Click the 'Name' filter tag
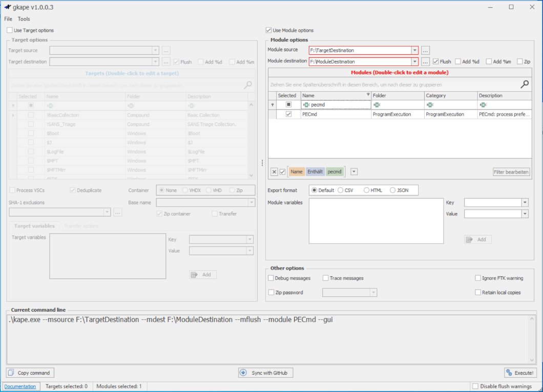The width and height of the screenshot is (543, 392). point(297,171)
